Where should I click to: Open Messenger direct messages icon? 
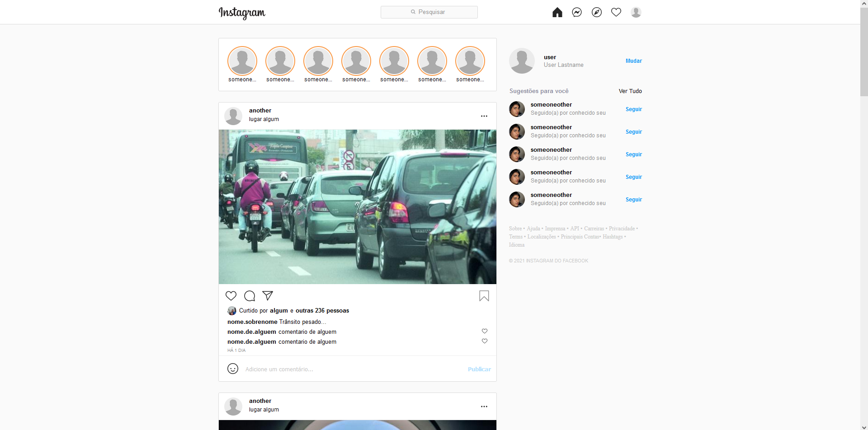coord(577,12)
